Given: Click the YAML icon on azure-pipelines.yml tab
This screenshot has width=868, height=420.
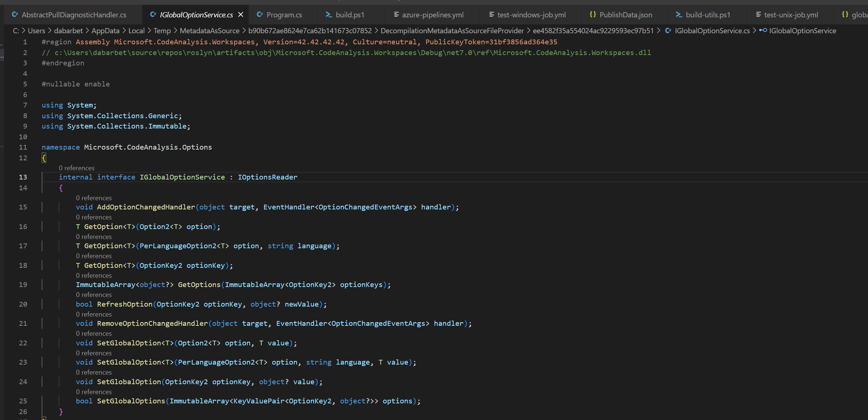Looking at the screenshot, I should point(396,15).
